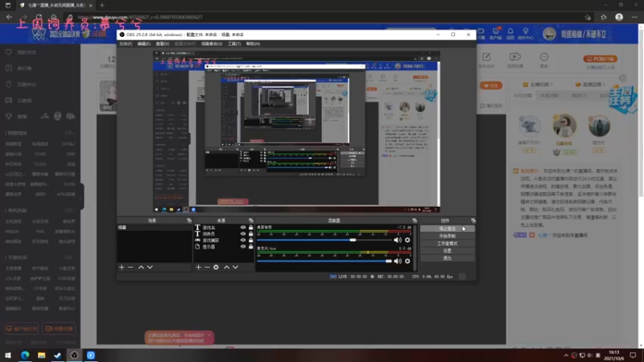Open the Windows Start menu
644x362 pixels.
(8, 356)
